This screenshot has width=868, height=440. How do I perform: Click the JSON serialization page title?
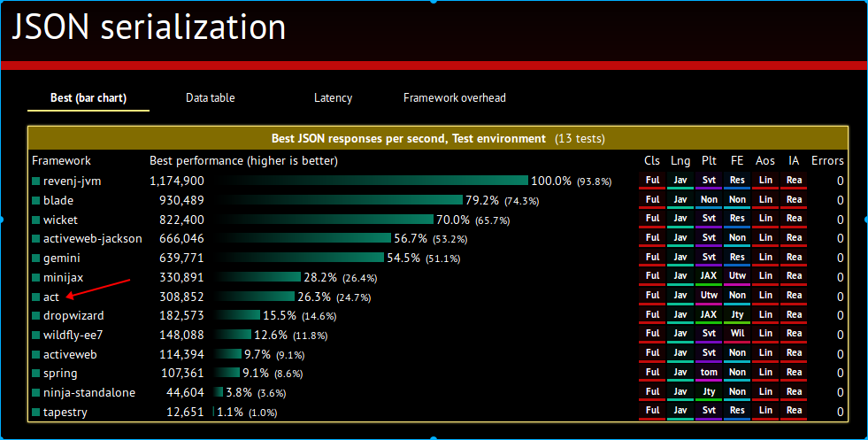149,27
